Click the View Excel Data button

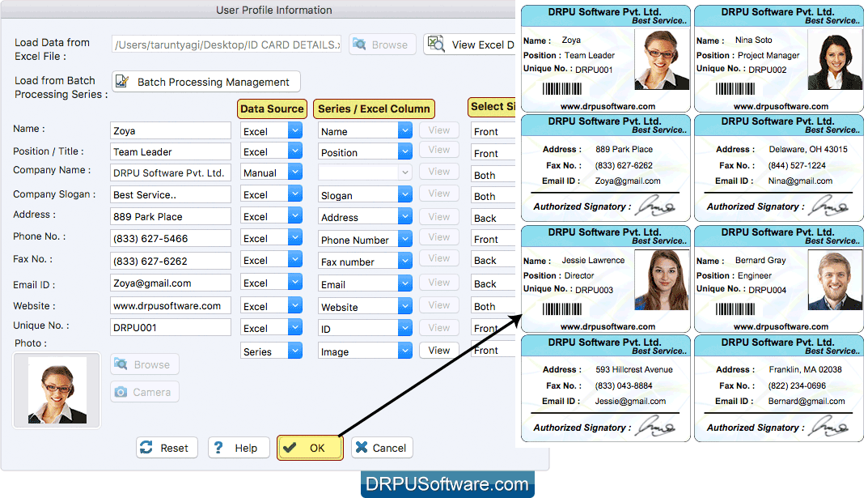(x=469, y=45)
